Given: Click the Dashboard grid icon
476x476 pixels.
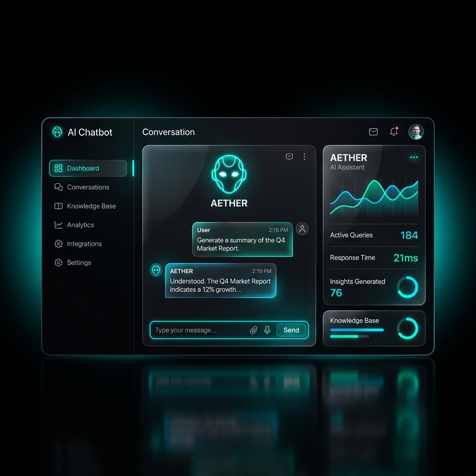Looking at the screenshot, I should [58, 168].
